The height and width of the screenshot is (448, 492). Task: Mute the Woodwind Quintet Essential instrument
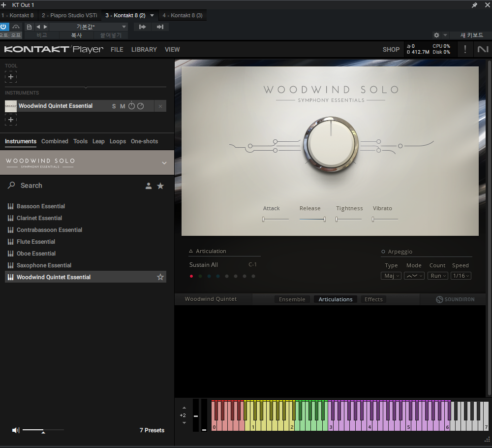pyautogui.click(x=123, y=106)
